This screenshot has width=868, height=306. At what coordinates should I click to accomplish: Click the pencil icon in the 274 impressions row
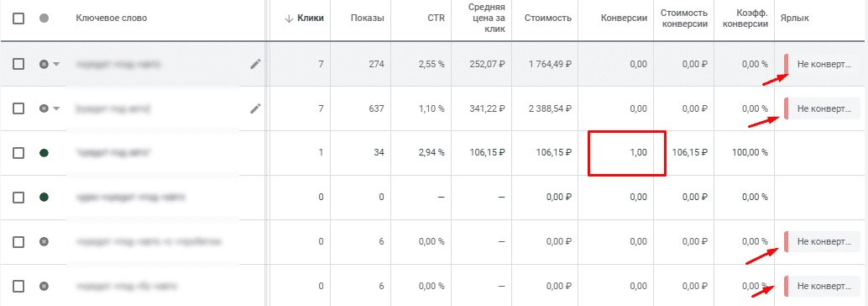(255, 64)
